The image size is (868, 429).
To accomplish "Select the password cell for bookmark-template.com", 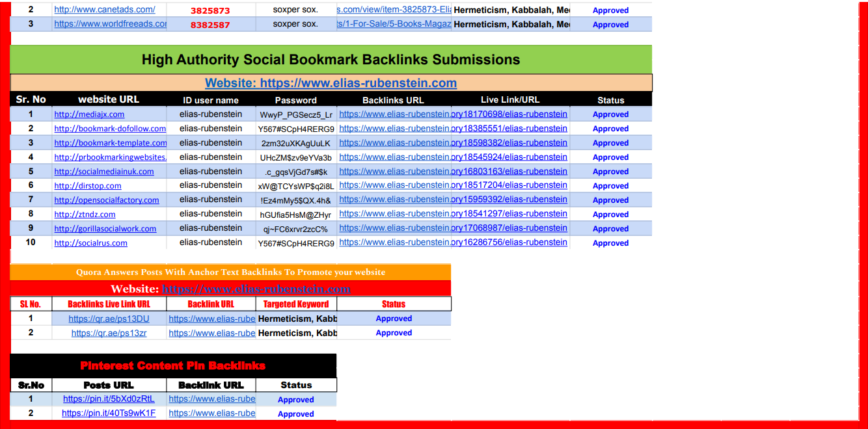I will [296, 143].
